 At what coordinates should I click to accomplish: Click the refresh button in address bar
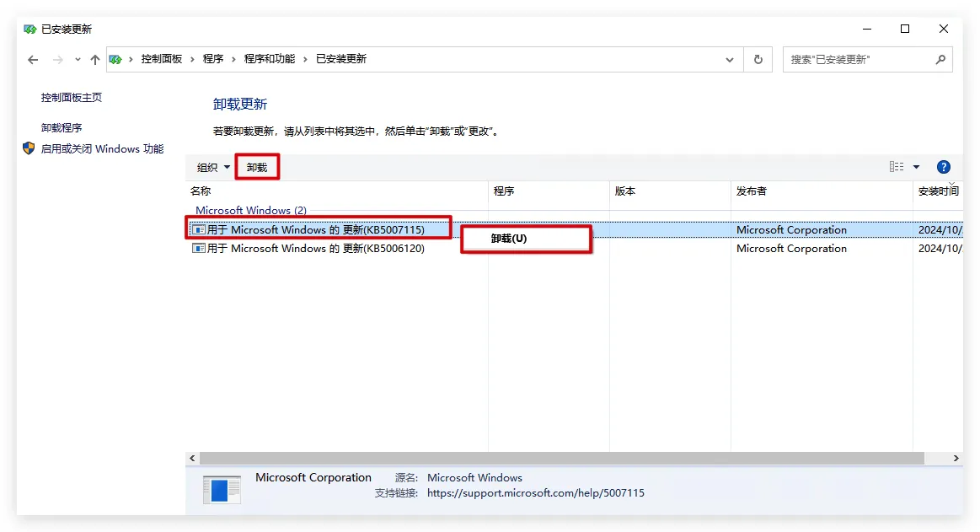pyautogui.click(x=758, y=60)
